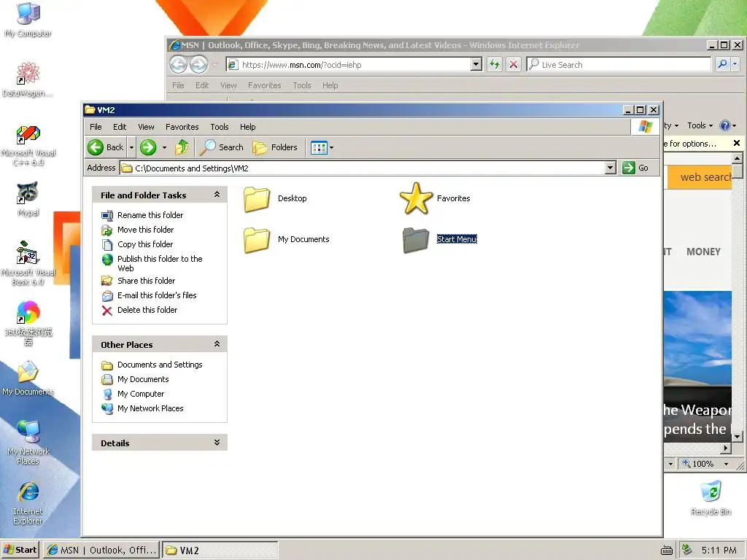The image size is (747, 560).
Task: Click E-mail this folder's files
Action: (x=157, y=295)
